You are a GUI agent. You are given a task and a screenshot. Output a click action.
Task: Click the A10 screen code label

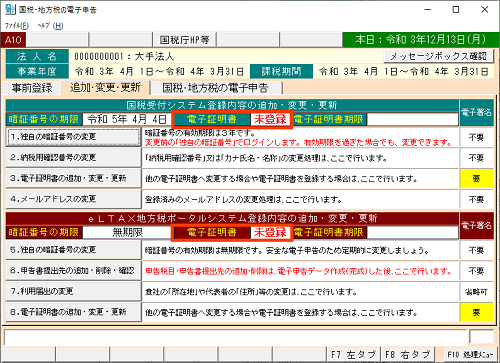[13, 40]
